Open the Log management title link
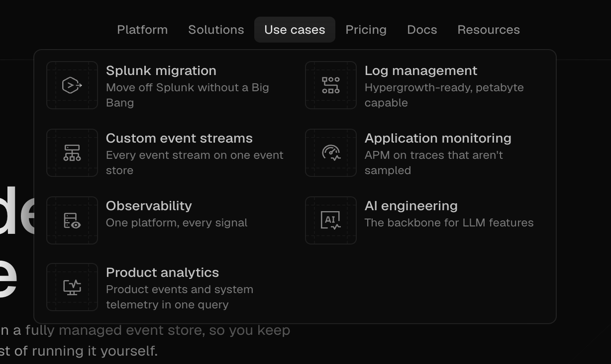 [421, 71]
